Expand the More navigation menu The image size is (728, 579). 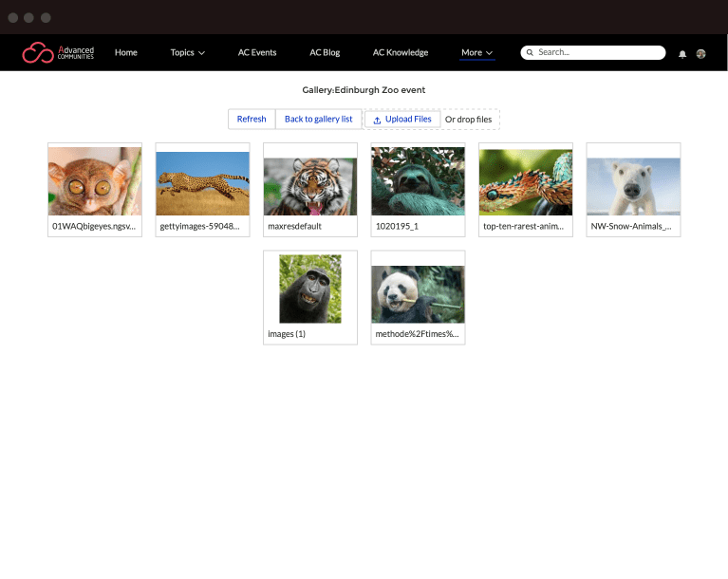(476, 52)
